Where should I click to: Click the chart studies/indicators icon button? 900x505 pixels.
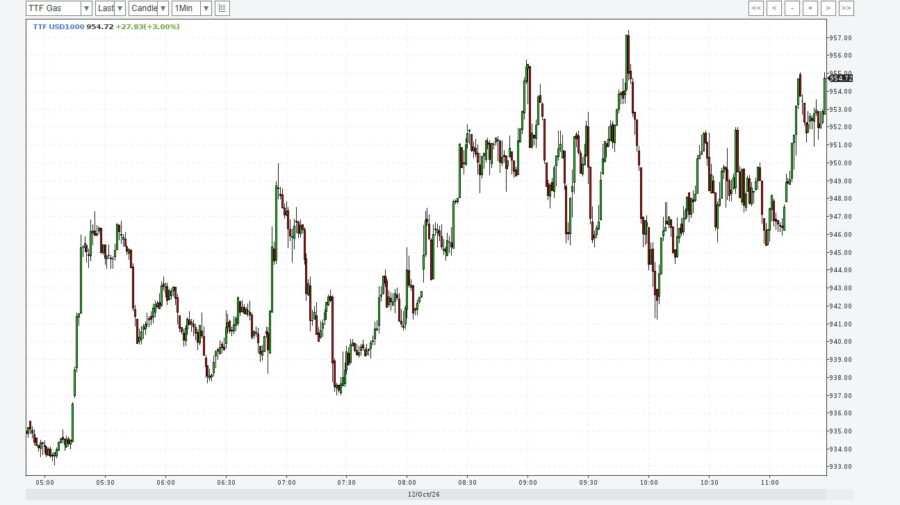coord(222,8)
